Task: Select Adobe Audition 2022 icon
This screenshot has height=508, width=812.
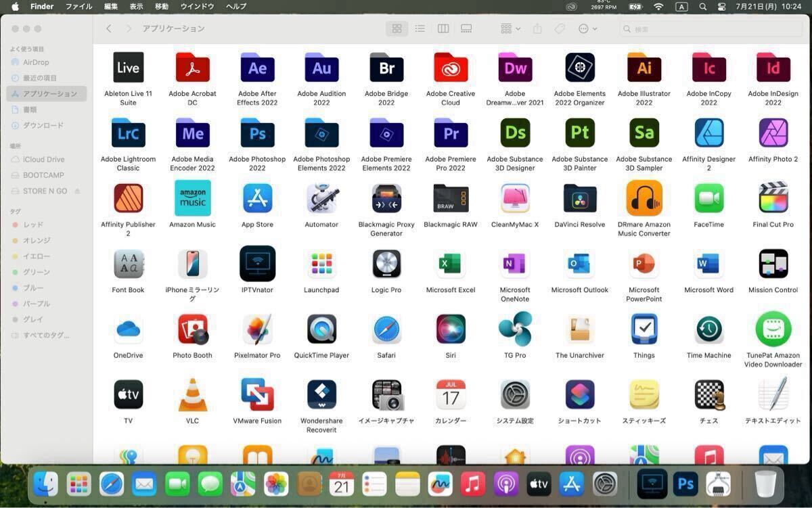Action: click(321, 68)
